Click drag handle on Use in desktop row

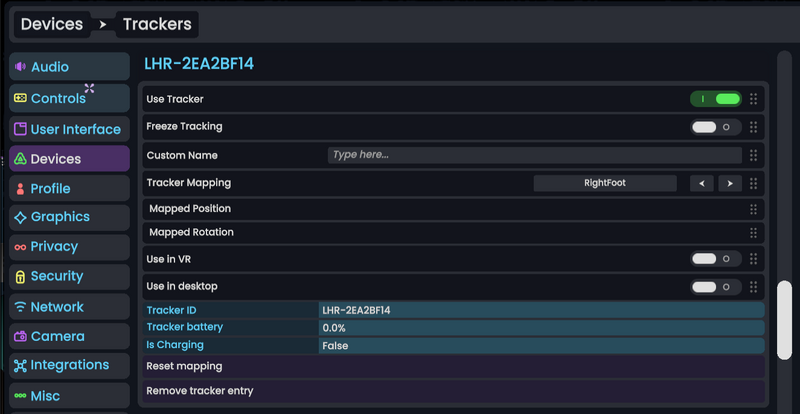click(754, 287)
